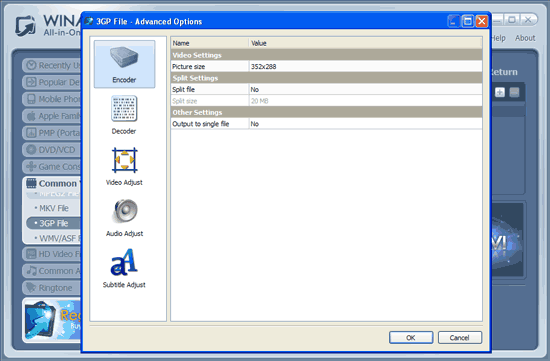550x361 pixels.
Task: Click the Split Settings group header
Action: [327, 78]
